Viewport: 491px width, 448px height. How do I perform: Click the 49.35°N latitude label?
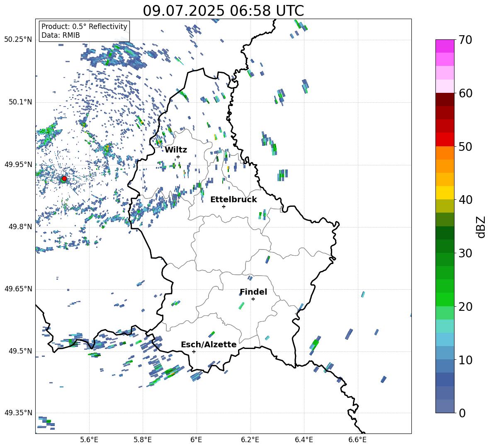18,413
